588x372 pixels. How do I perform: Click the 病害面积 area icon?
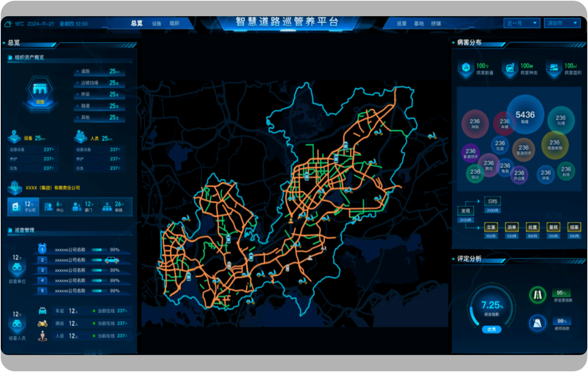pyautogui.click(x=554, y=68)
